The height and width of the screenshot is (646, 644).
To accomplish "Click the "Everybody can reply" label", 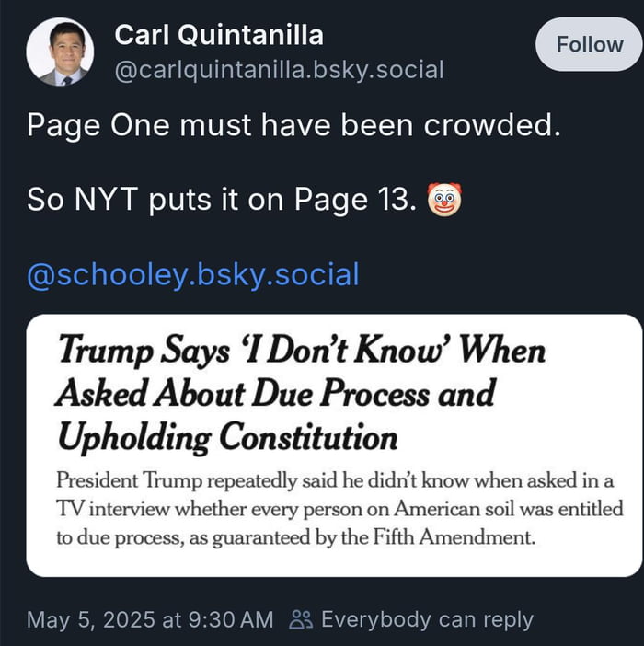I will point(427,620).
